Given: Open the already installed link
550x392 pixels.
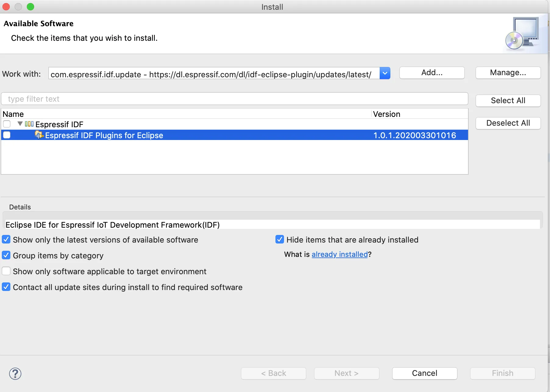Looking at the screenshot, I should point(339,254).
